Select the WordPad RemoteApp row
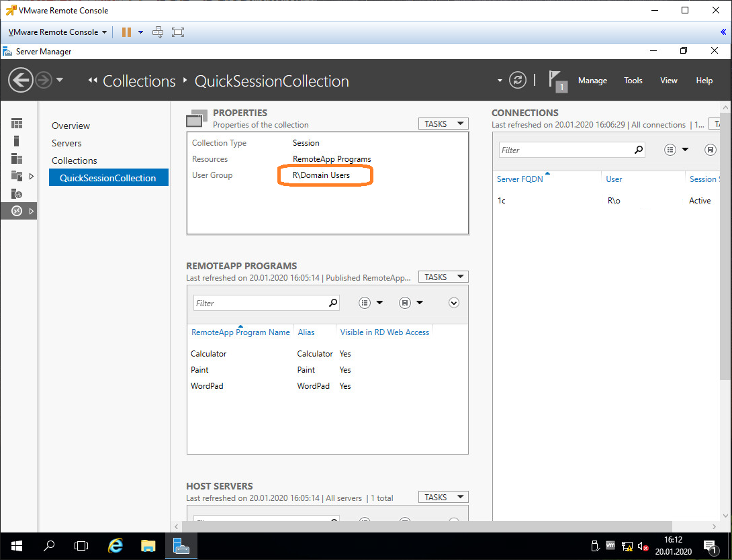 click(327, 386)
